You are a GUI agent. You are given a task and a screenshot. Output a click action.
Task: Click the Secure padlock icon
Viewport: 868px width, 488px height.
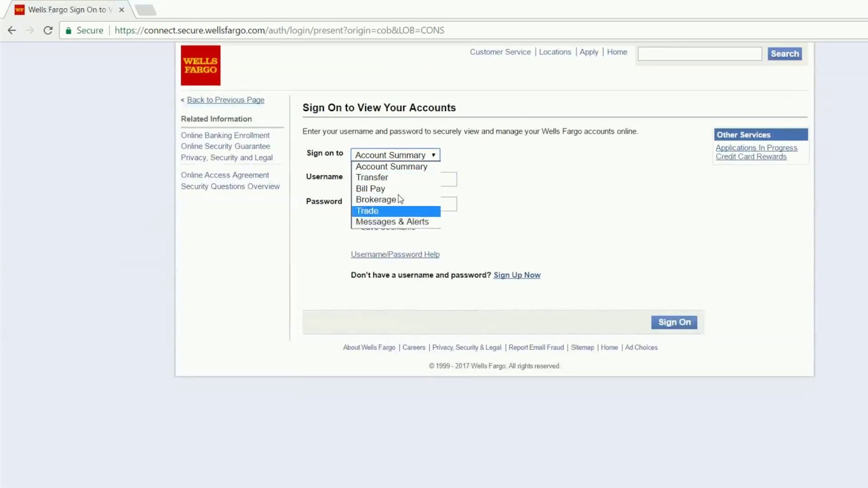[68, 30]
